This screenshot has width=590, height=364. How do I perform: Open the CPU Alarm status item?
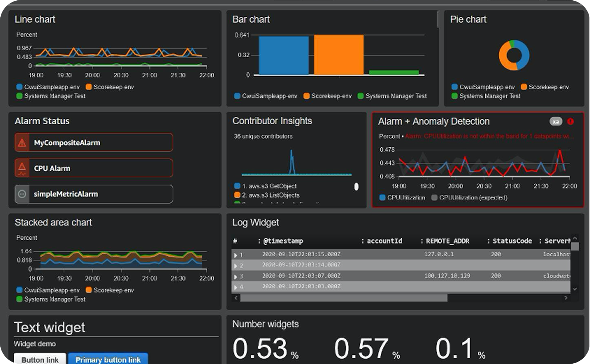pyautogui.click(x=94, y=168)
